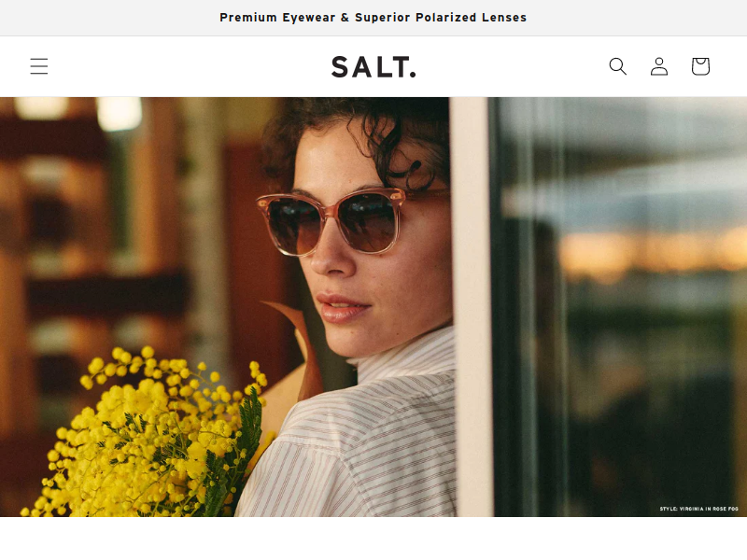This screenshot has width=747, height=560.
Task: Open the hamburger navigation menu
Action: [x=39, y=66]
